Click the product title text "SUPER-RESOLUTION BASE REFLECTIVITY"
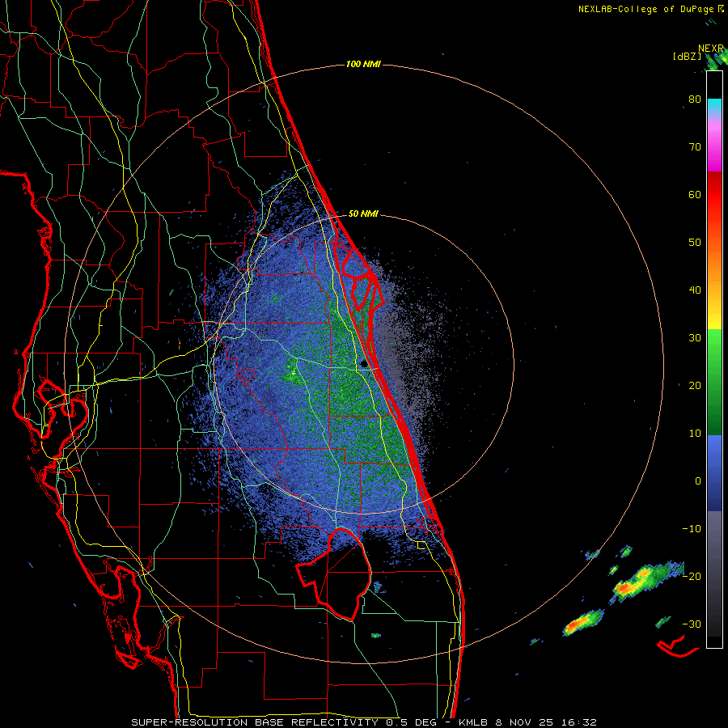This screenshot has width=728, height=728. click(255, 722)
